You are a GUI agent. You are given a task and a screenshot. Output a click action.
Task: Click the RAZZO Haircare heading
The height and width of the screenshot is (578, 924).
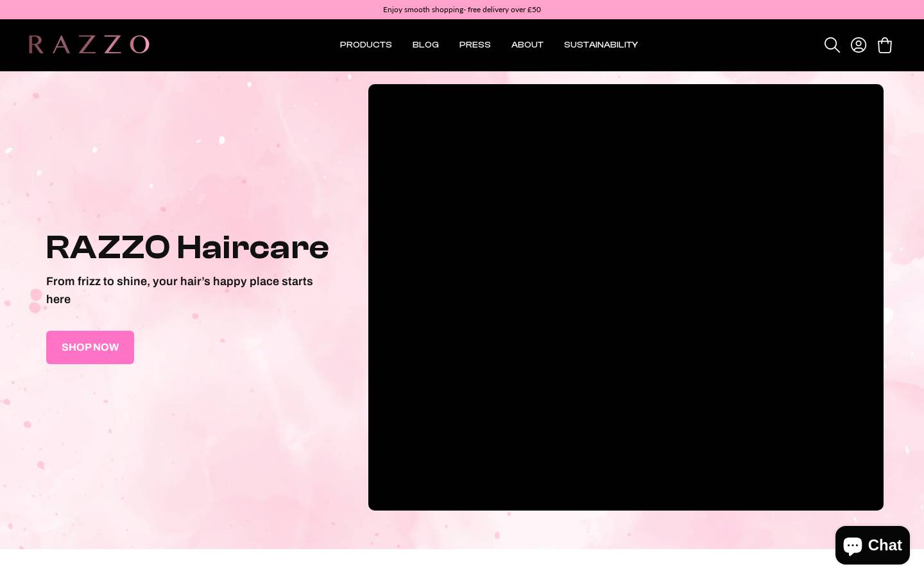coord(187,247)
